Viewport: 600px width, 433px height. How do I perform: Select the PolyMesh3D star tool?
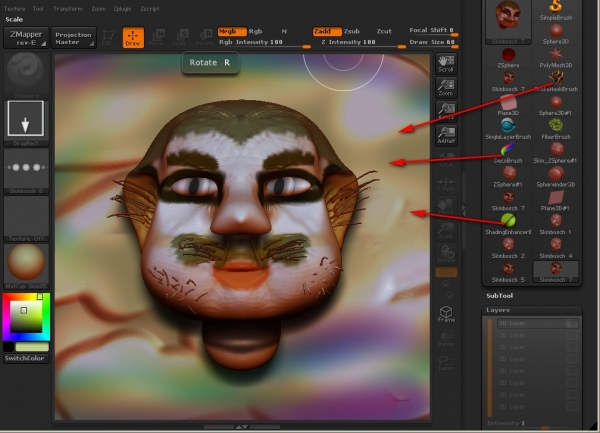[556, 58]
